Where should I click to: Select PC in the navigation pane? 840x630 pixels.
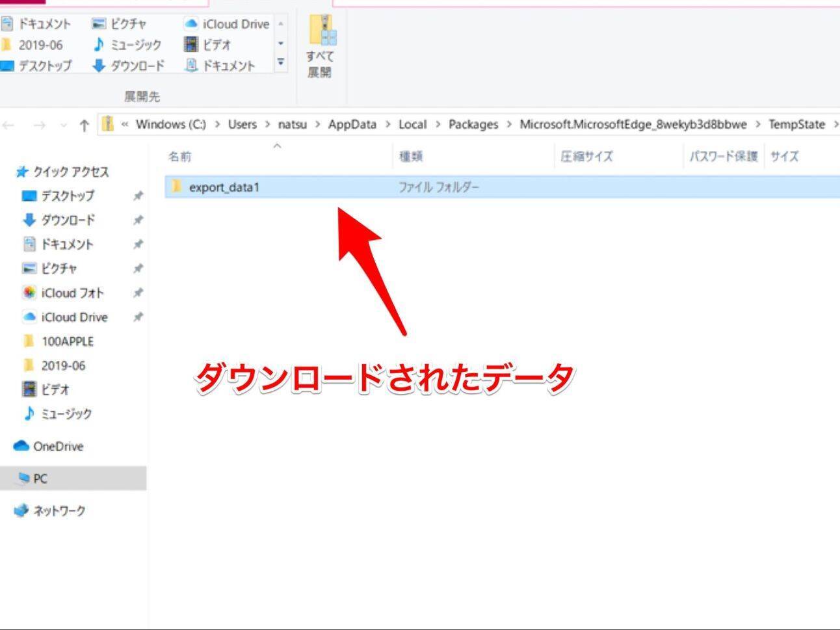point(40,479)
